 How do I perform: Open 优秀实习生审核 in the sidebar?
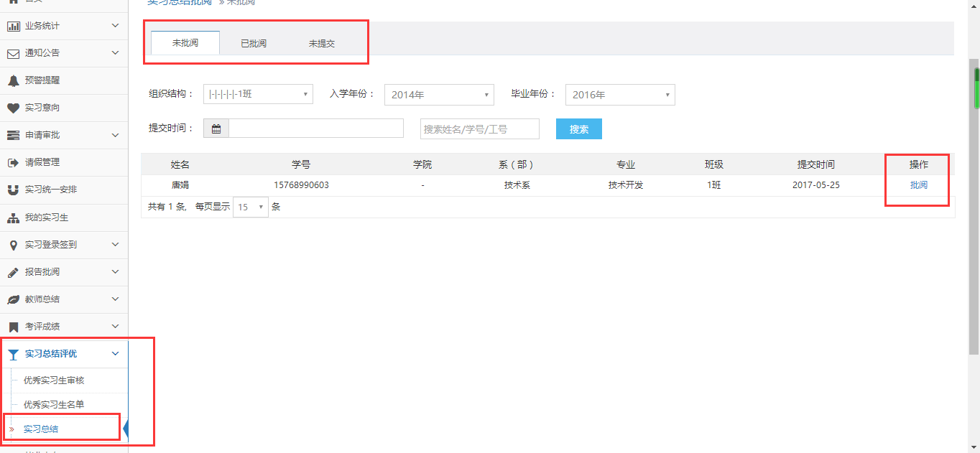[54, 380]
